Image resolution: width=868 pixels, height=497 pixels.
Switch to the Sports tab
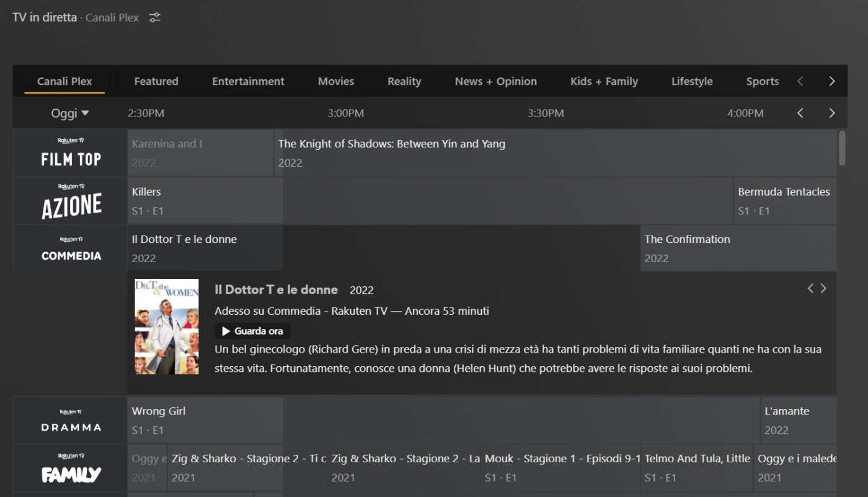[763, 81]
